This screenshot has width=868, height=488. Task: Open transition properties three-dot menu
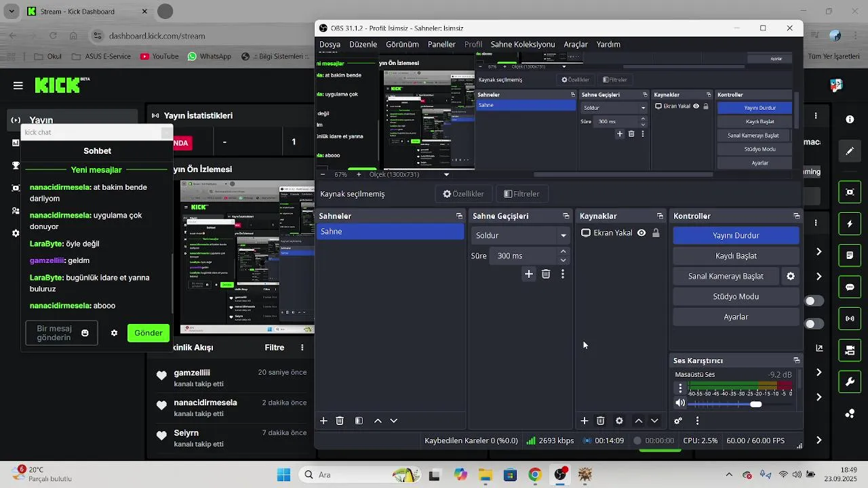click(x=562, y=274)
